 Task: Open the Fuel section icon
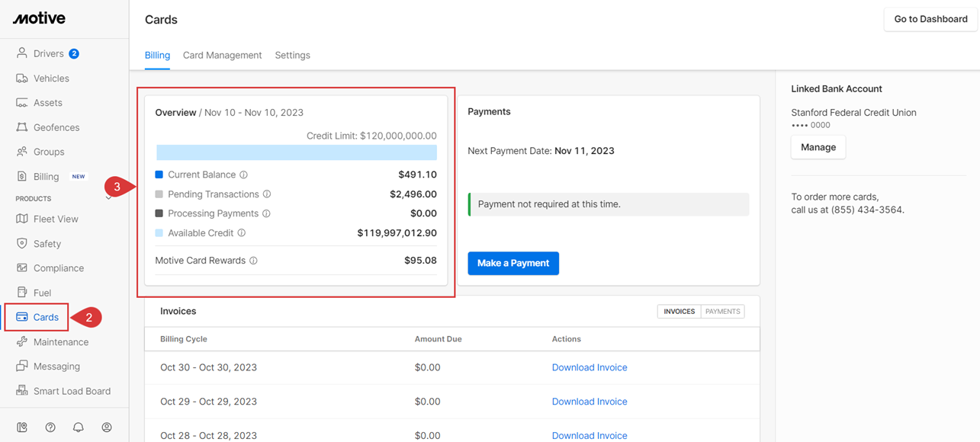coord(22,293)
